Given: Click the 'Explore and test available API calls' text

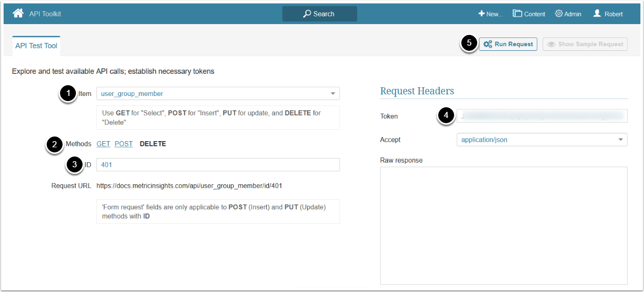Looking at the screenshot, I should pos(113,71).
